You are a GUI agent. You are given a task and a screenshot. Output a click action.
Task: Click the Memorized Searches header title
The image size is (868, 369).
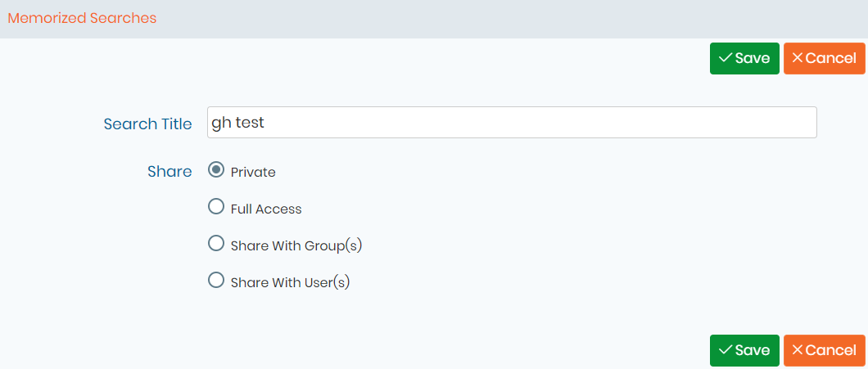(82, 18)
